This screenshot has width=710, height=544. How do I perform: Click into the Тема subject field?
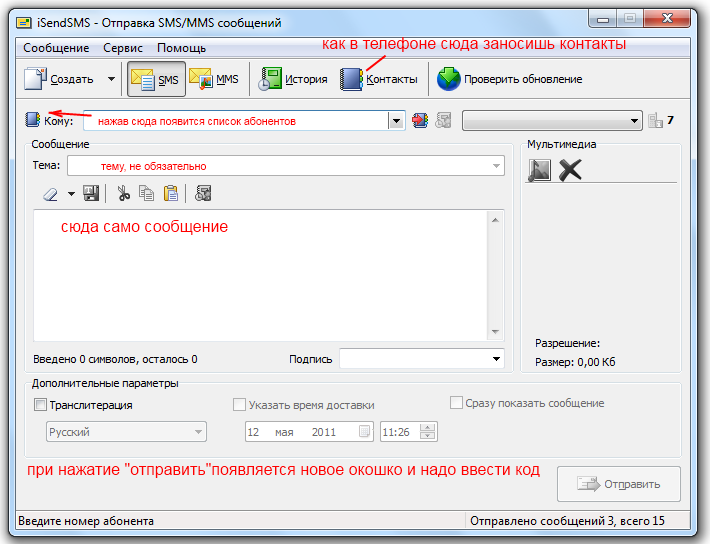286,166
